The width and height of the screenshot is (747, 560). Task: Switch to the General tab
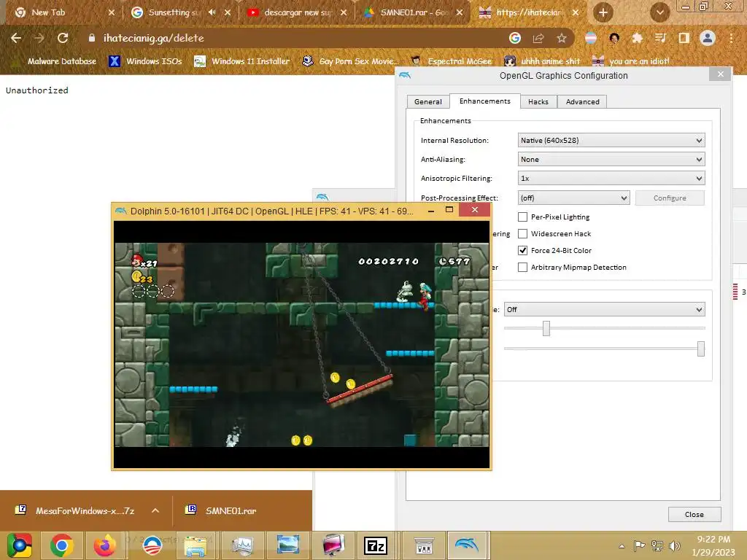[x=427, y=102]
